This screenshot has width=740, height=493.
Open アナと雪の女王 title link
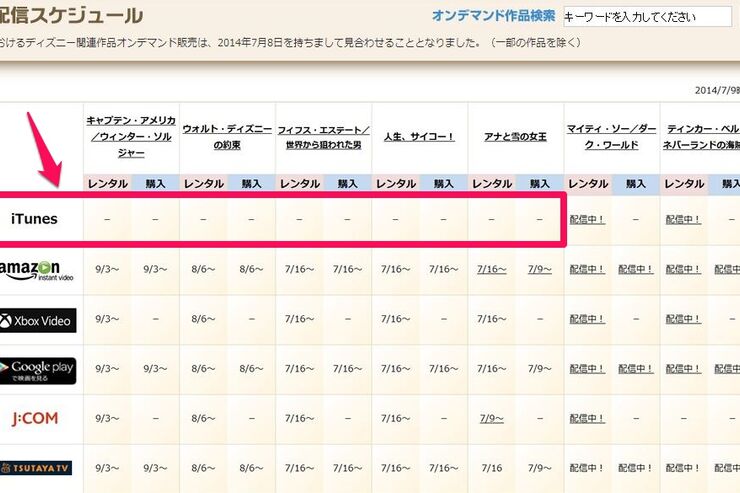pyautogui.click(x=515, y=137)
